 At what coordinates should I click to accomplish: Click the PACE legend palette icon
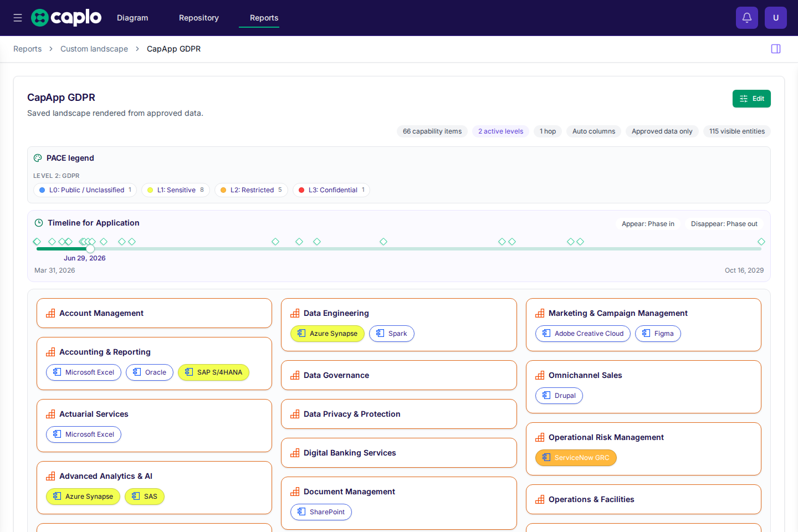[x=38, y=158]
